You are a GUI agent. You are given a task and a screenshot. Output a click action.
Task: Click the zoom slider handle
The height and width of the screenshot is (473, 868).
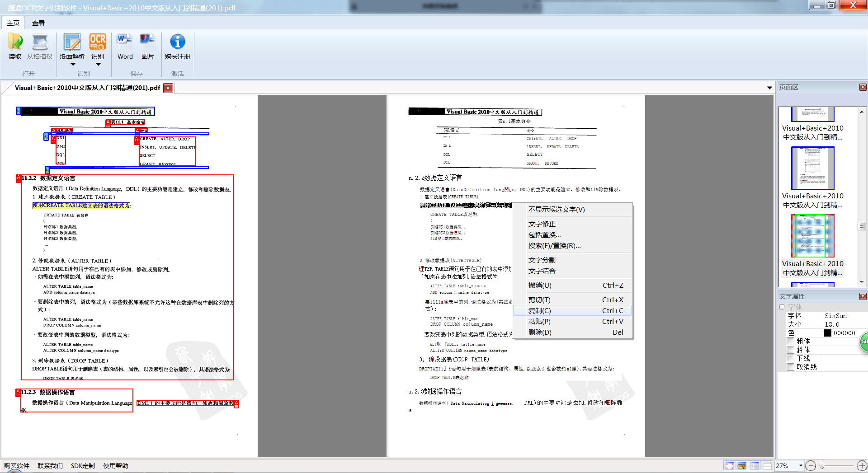(822, 465)
